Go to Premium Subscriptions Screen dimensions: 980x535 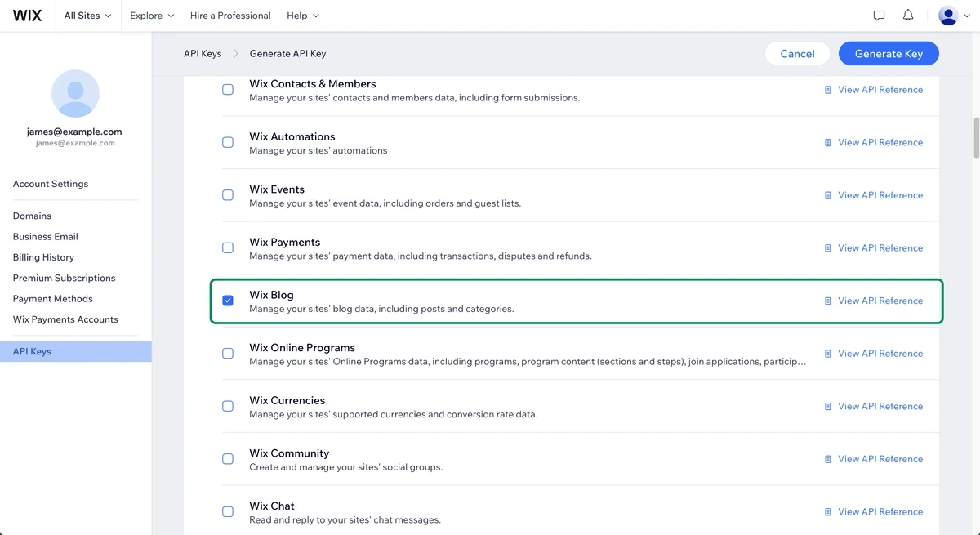click(x=65, y=278)
